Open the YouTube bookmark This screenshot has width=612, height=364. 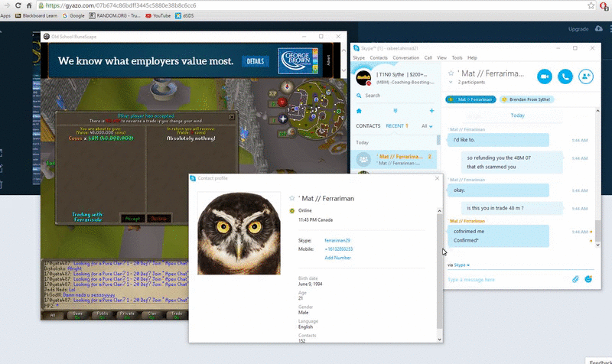(x=158, y=15)
